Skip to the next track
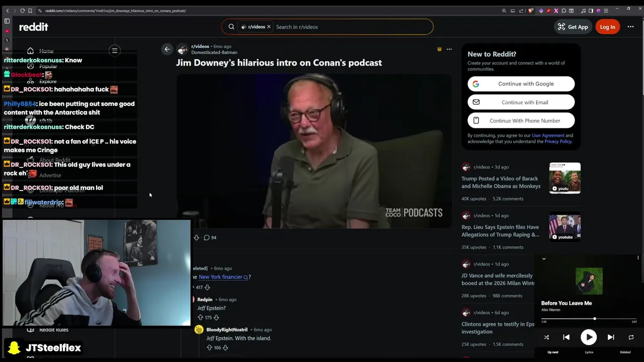 (611, 337)
